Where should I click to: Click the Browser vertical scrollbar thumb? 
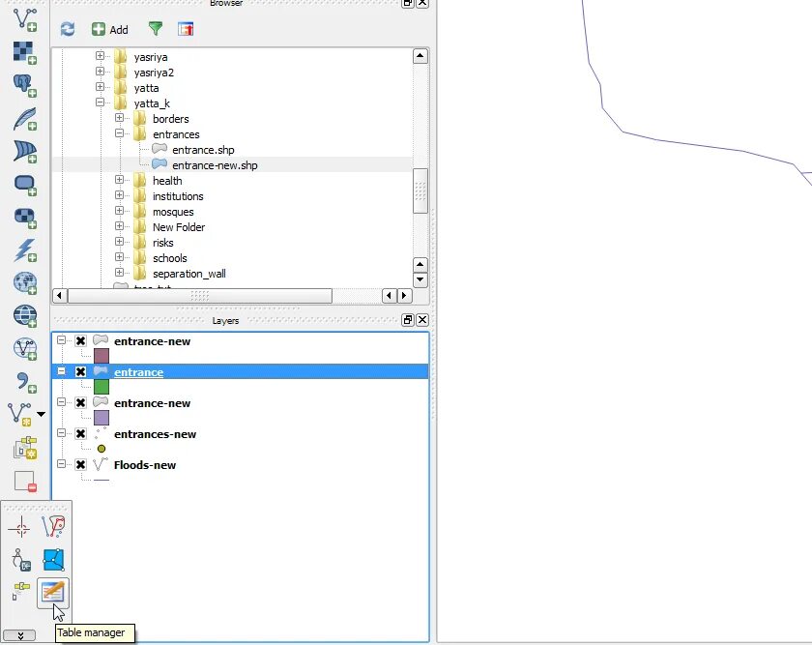click(420, 191)
